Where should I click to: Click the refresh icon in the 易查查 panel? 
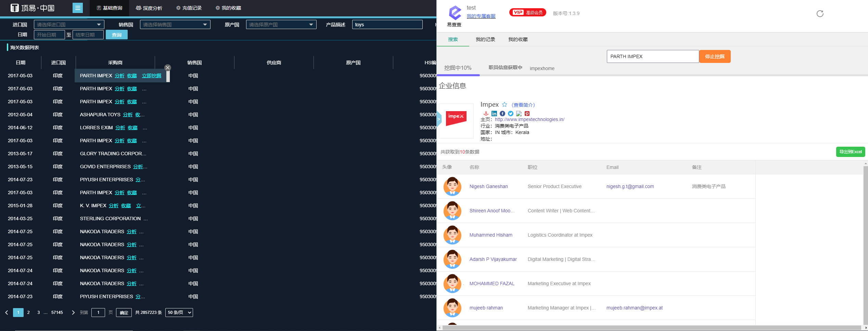pyautogui.click(x=820, y=14)
